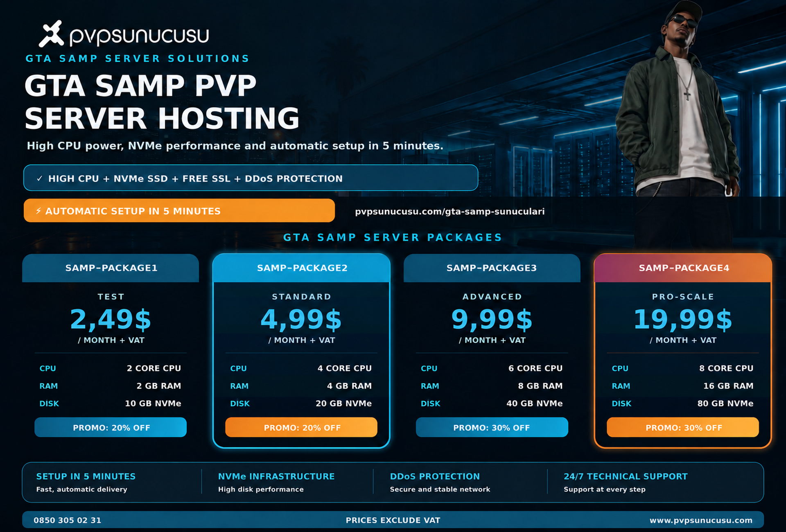Select the SAMP-PACKAGE3 header

492,268
